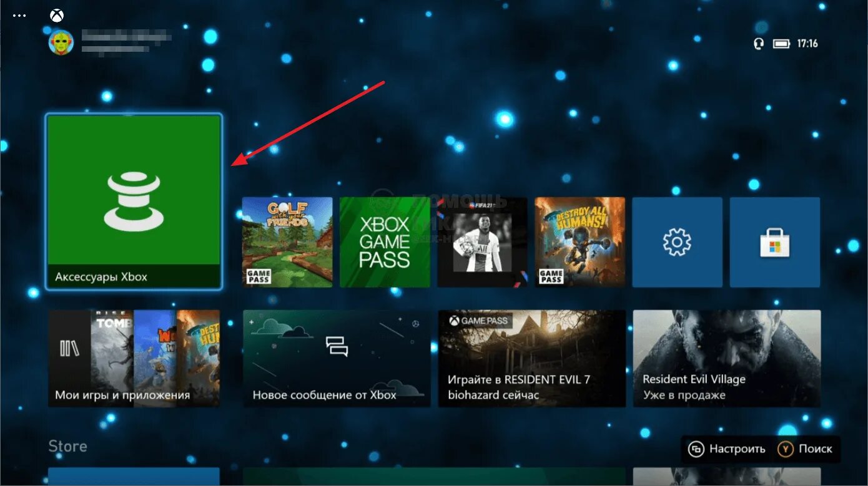Click the controller battery indicator
This screenshot has width=868, height=486.
click(x=781, y=44)
